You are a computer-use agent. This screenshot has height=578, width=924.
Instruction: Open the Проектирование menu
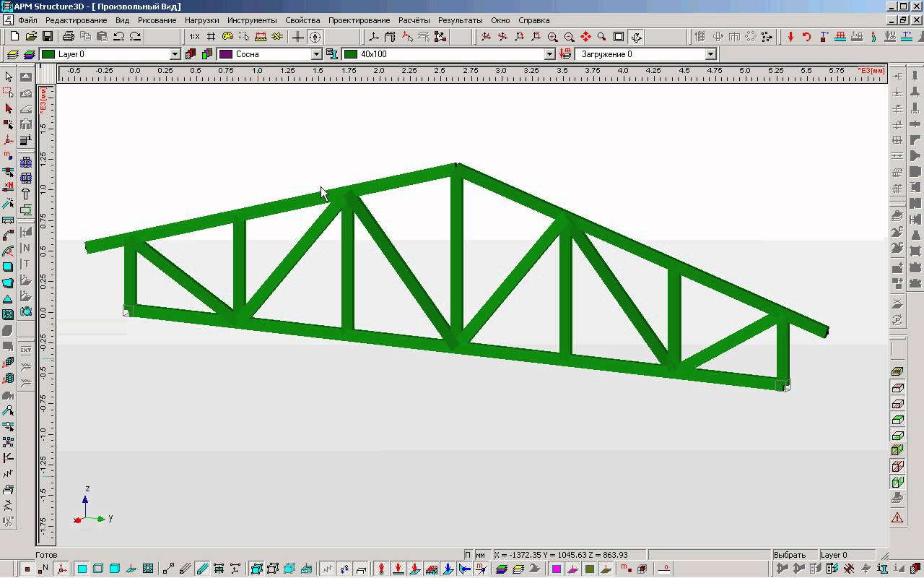click(359, 20)
